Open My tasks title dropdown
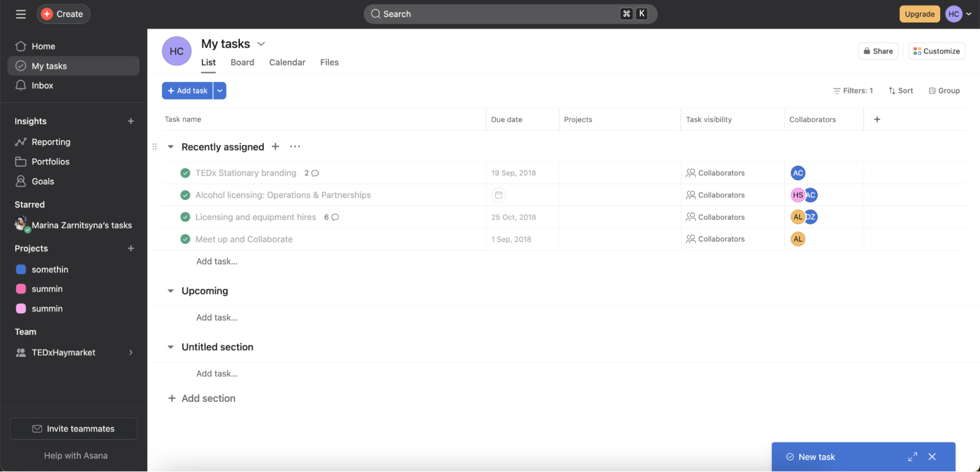 261,44
